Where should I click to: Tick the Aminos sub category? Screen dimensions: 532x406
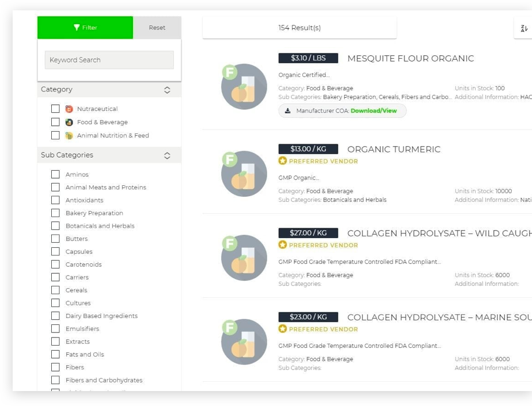pyautogui.click(x=55, y=174)
